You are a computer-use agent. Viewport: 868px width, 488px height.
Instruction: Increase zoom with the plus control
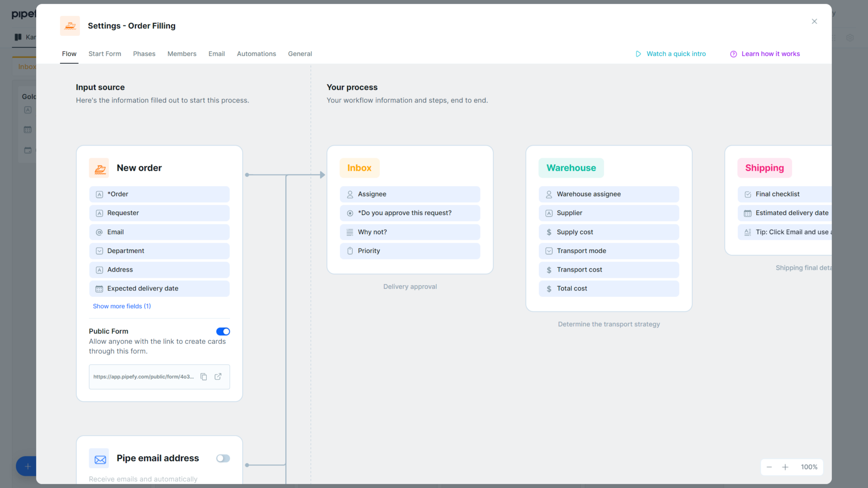[785, 467]
